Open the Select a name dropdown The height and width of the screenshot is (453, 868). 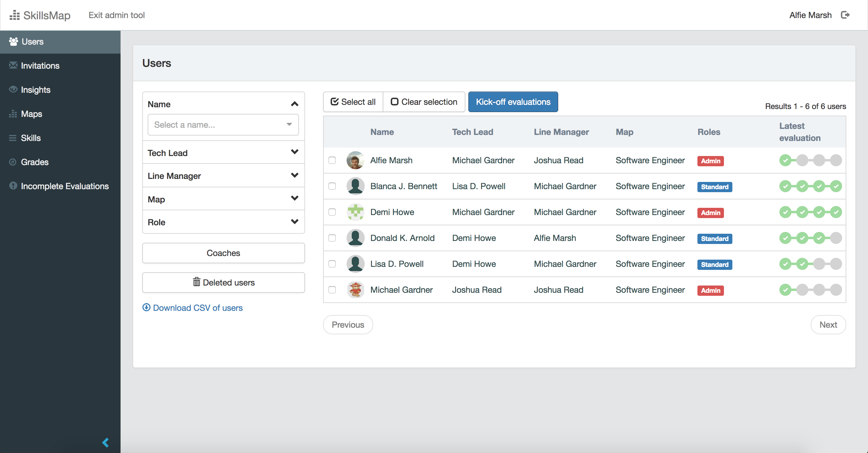(223, 125)
